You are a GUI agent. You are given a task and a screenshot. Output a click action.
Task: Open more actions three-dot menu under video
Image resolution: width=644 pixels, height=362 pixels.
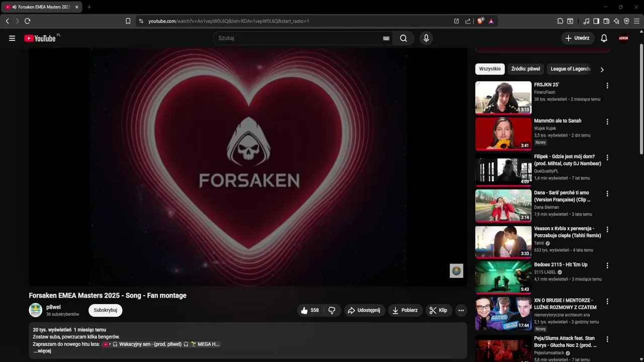(x=461, y=310)
